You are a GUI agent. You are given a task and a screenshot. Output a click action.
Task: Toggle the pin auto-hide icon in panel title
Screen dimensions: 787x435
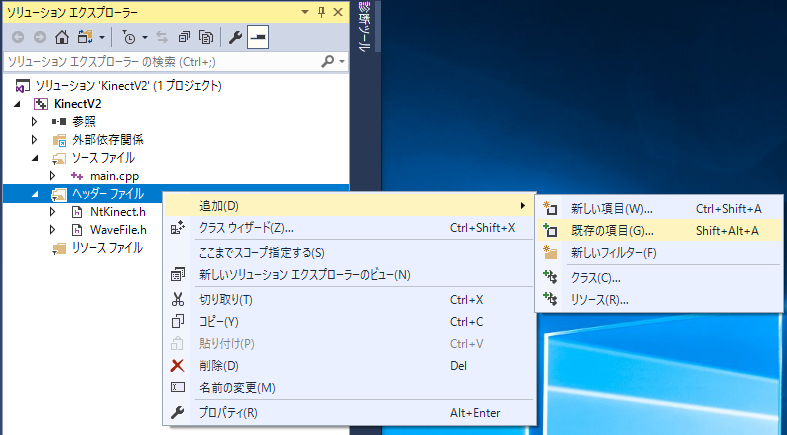320,13
